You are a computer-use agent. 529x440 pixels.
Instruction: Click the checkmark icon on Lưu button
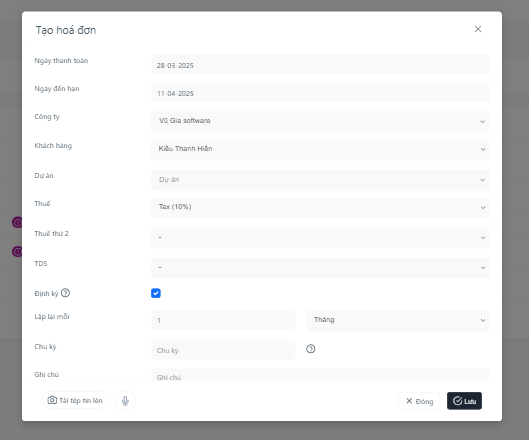coord(457,401)
